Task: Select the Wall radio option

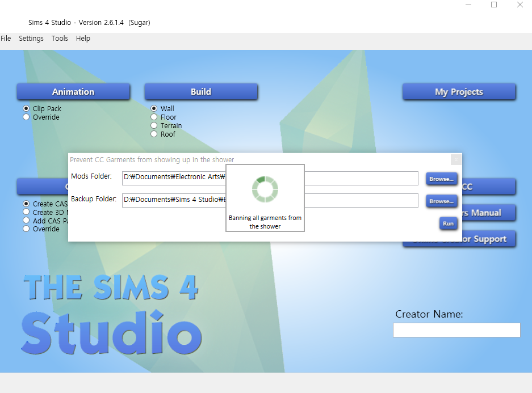Action: coord(162,108)
